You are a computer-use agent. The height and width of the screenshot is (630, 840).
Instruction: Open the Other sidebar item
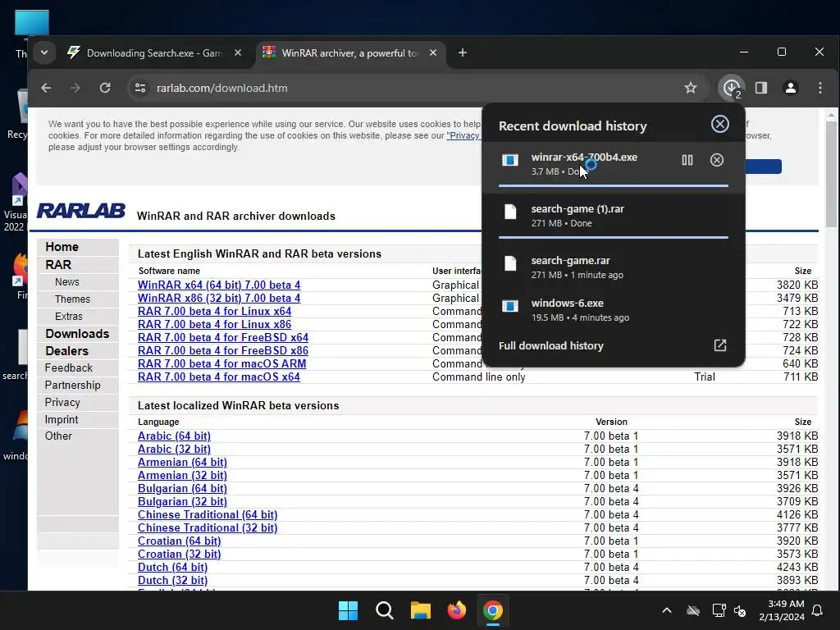point(58,436)
